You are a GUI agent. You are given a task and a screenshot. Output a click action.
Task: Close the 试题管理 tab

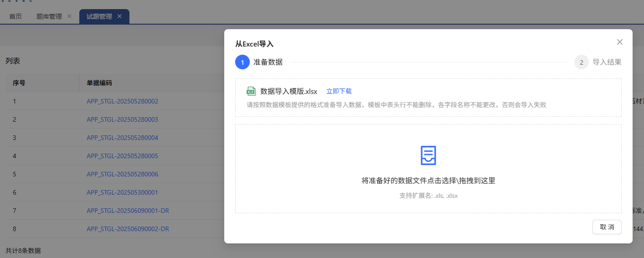click(119, 16)
